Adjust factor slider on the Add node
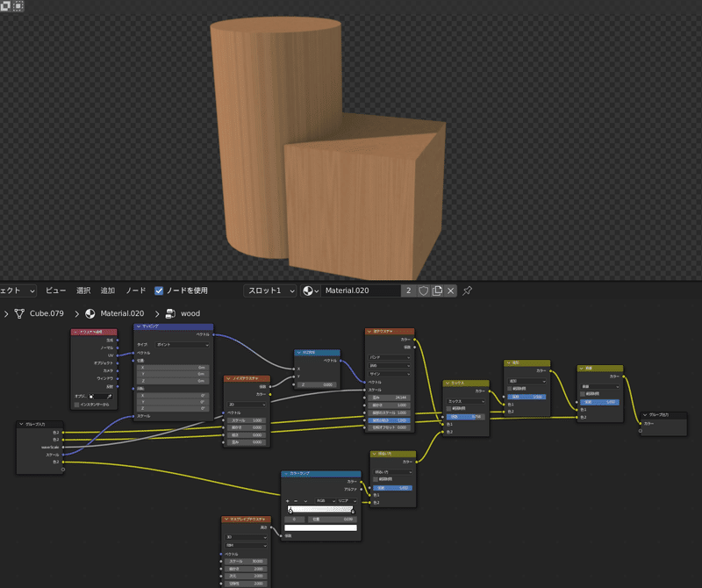The width and height of the screenshot is (702, 588). click(526, 397)
